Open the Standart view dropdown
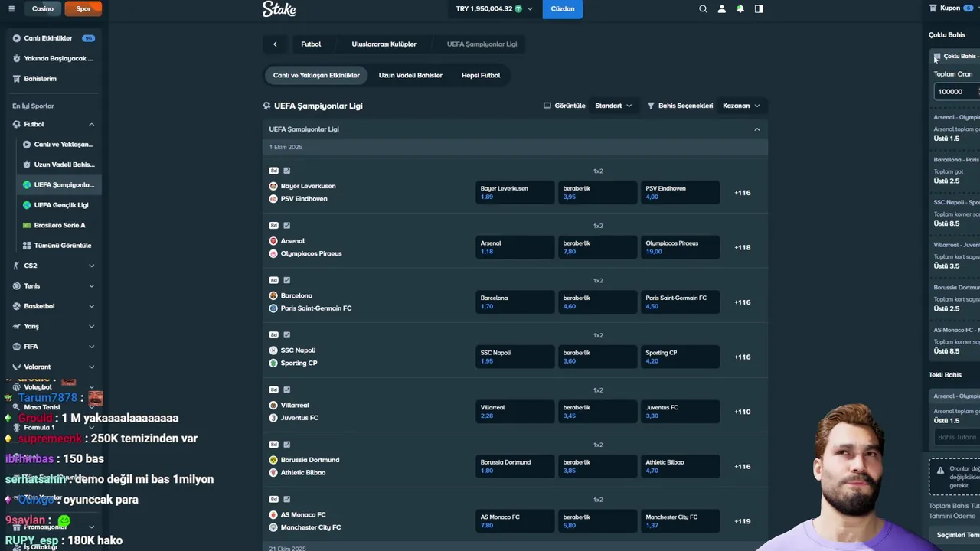This screenshot has width=980, height=551. pyautogui.click(x=613, y=106)
